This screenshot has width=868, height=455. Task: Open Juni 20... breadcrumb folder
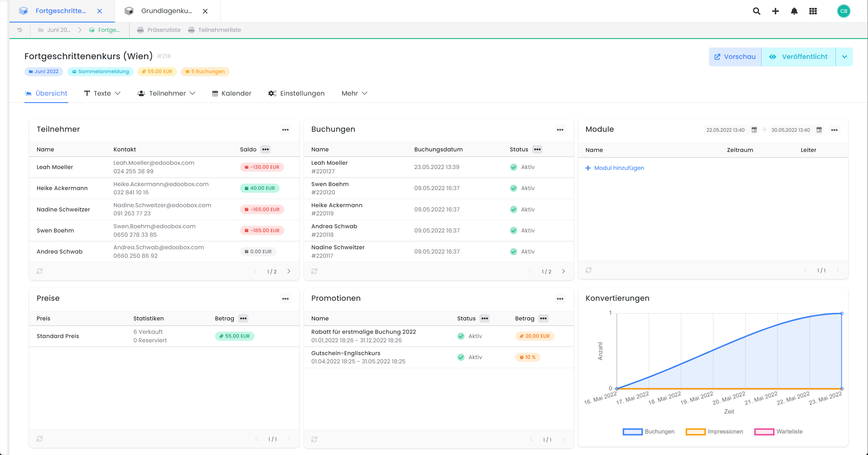(54, 30)
